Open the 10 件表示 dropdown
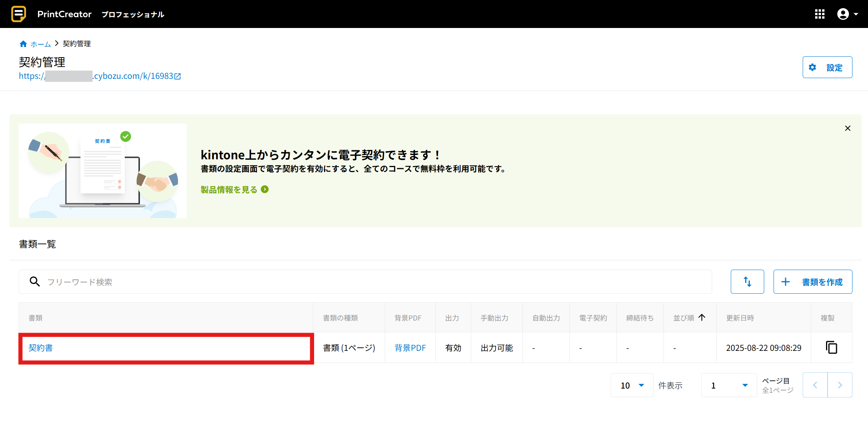868x441 pixels. 632,385
